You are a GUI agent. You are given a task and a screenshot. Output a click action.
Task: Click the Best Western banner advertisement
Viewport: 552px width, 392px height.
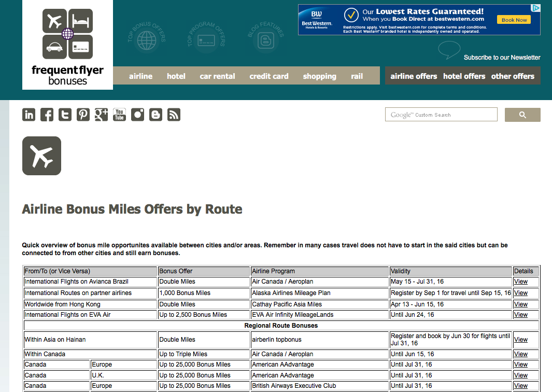(x=419, y=20)
